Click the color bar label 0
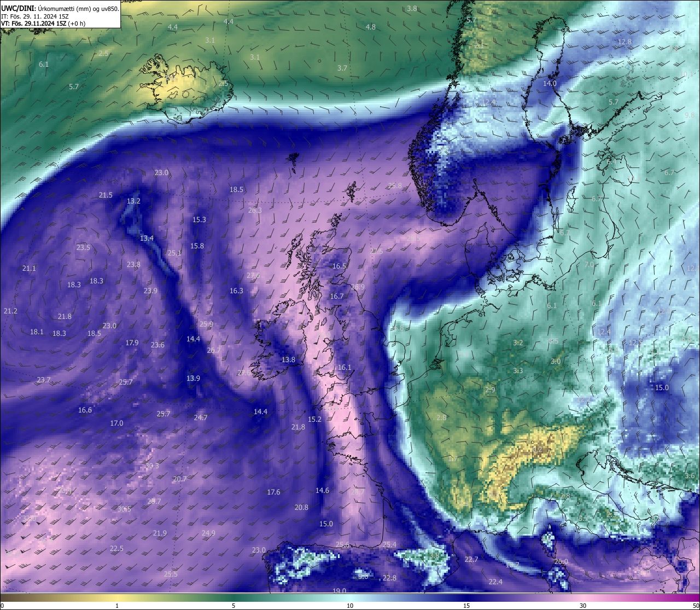700x610 pixels. click(2, 606)
